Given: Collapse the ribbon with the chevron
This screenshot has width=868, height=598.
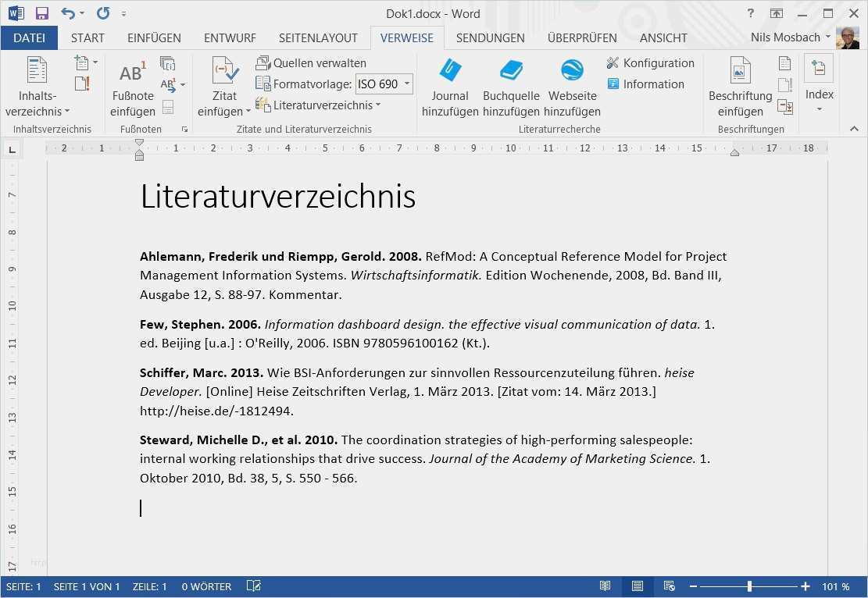Looking at the screenshot, I should (x=854, y=128).
